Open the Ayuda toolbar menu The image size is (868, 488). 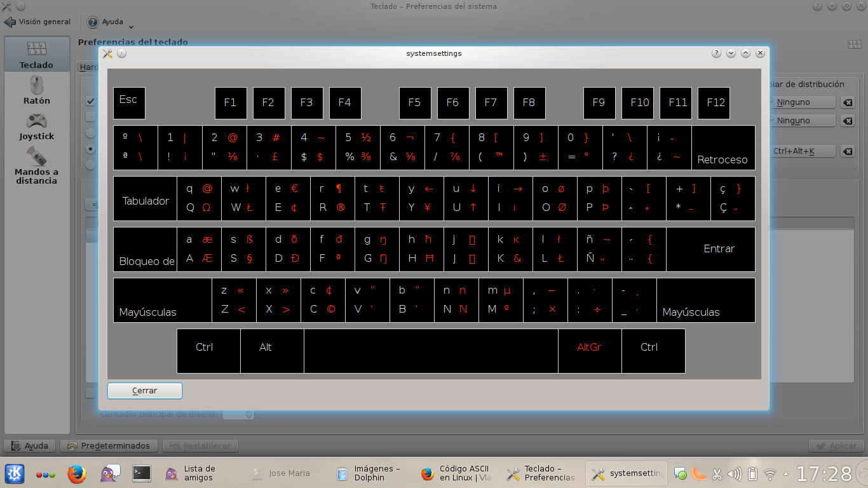click(x=111, y=22)
